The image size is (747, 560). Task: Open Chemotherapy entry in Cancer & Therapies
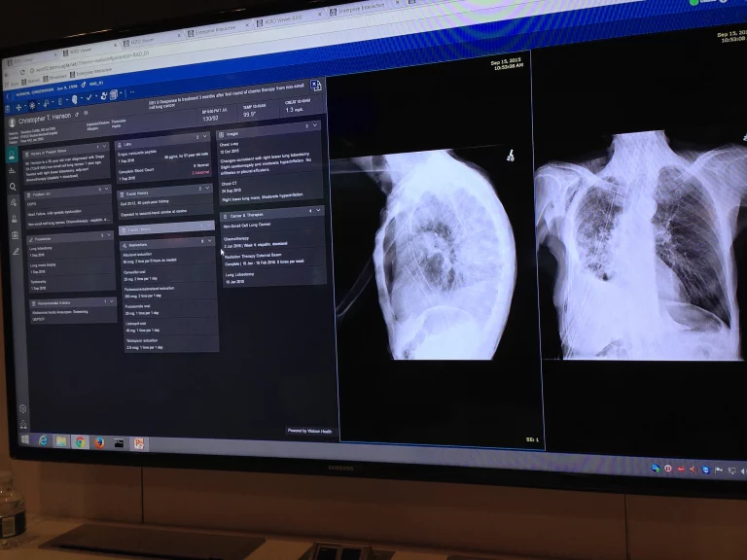click(272, 241)
